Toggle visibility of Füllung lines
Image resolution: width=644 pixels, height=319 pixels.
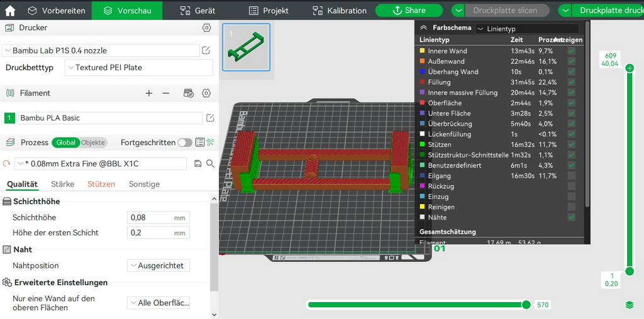[x=571, y=82]
